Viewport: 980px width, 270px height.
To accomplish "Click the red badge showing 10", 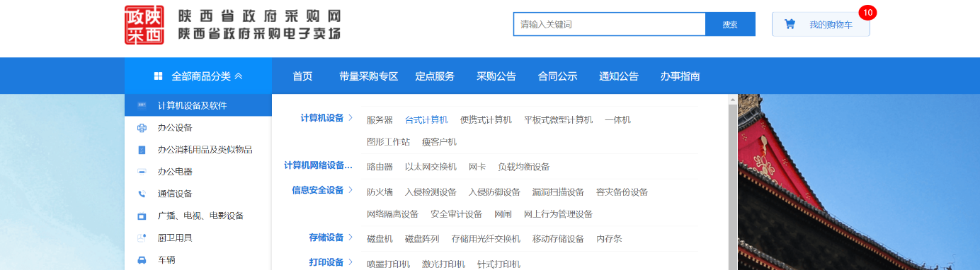I will [867, 12].
